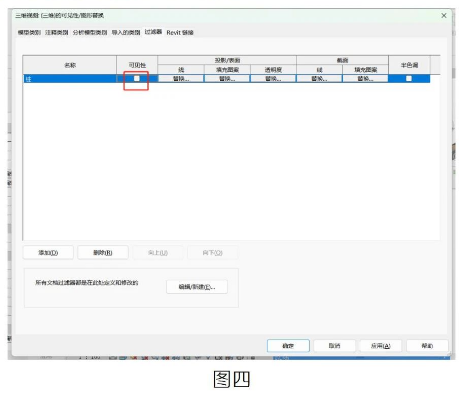Viewport: 466px width, 393px height.
Task: Click 替换 under 透明度 column
Action: (273, 79)
